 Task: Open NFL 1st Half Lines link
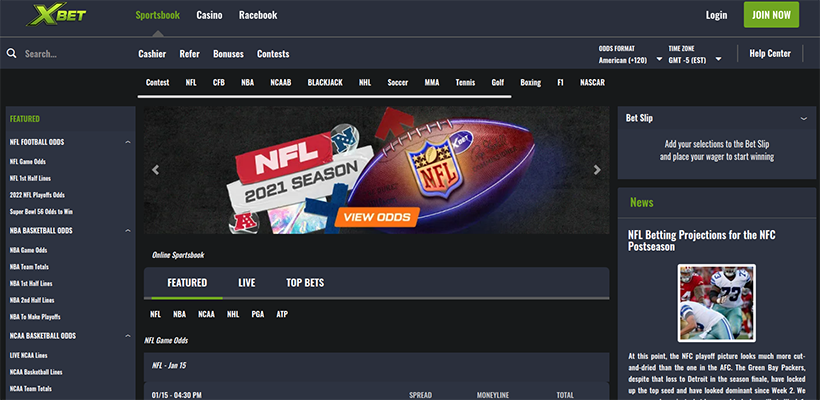pos(30,178)
